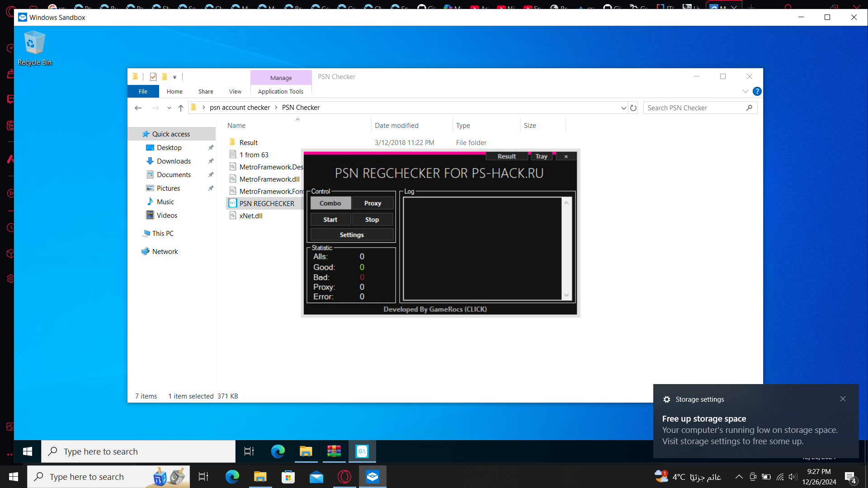Open the Mail app from the taskbar
Viewport: 868px width, 488px height.
[316, 477]
